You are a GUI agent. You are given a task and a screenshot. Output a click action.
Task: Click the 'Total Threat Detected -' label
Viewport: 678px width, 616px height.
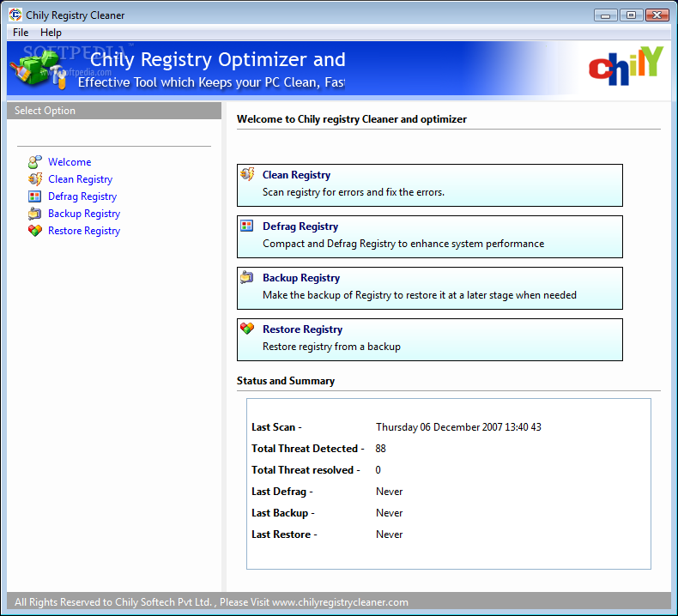coord(308,449)
